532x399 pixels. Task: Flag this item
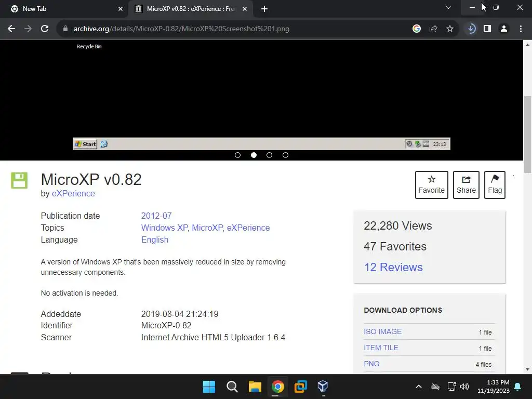495,185
